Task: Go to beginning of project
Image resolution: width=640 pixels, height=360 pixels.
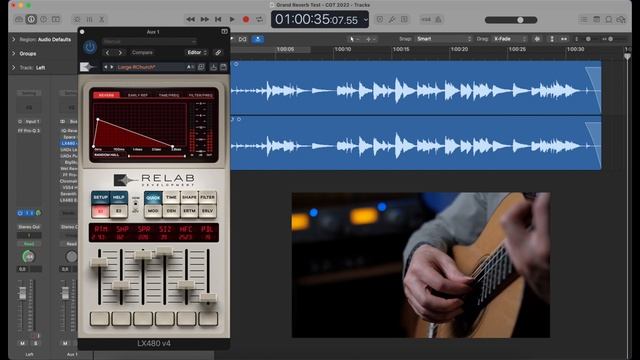Action: point(218,19)
